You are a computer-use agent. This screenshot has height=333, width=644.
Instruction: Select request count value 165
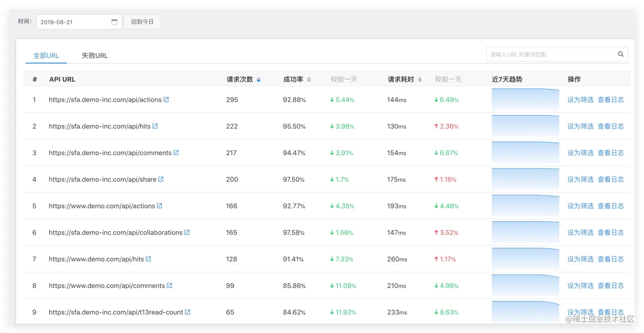tap(232, 232)
